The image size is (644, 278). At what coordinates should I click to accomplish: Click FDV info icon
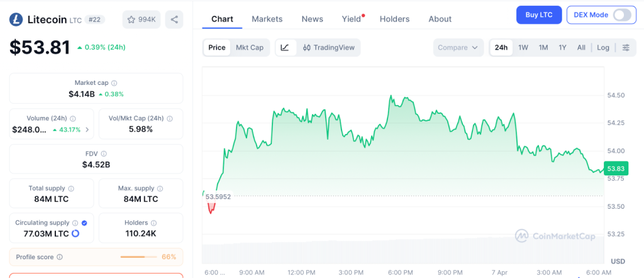click(104, 153)
